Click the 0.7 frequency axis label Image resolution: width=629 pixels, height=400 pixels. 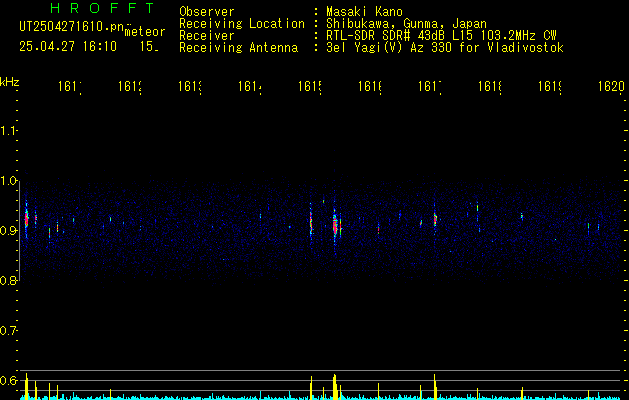pyautogui.click(x=8, y=331)
